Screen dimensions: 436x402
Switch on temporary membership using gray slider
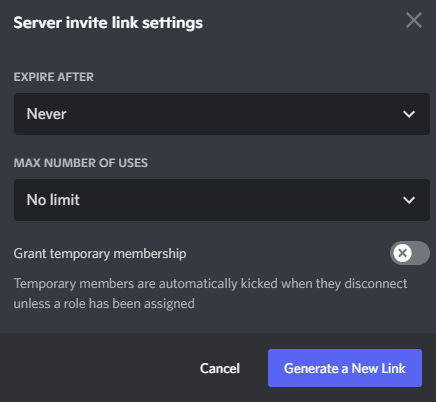point(410,253)
